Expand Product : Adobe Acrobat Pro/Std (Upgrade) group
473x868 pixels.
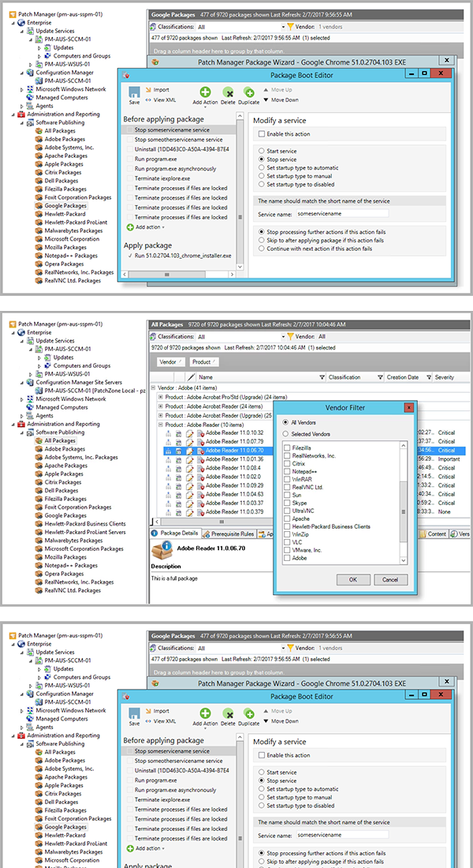[161, 398]
